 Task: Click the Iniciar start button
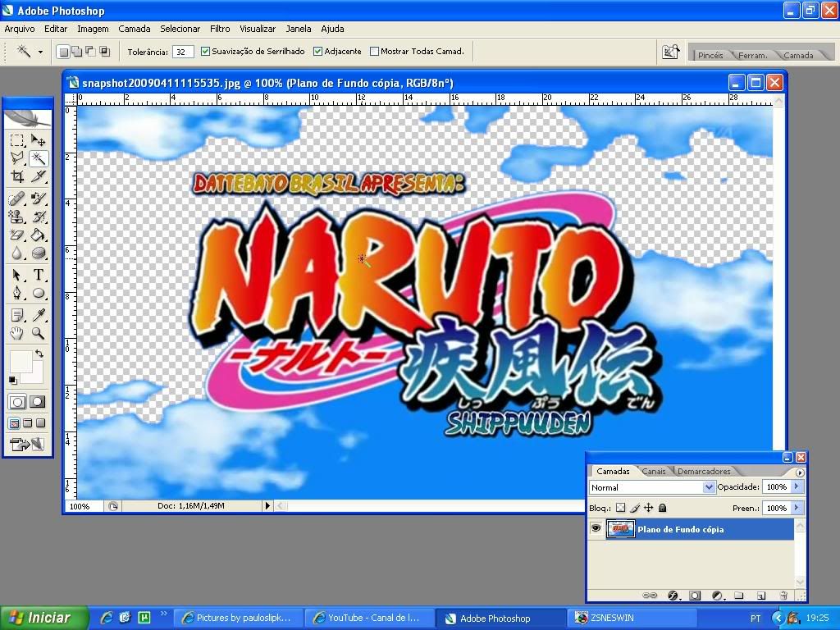point(39,618)
